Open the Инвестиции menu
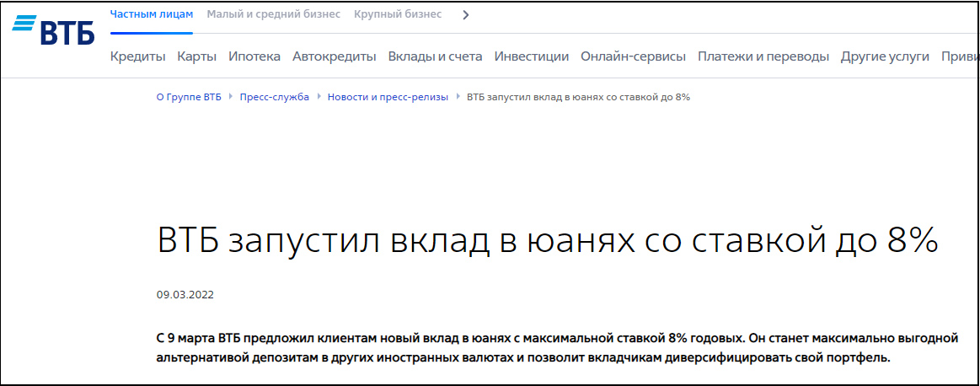 click(x=532, y=57)
